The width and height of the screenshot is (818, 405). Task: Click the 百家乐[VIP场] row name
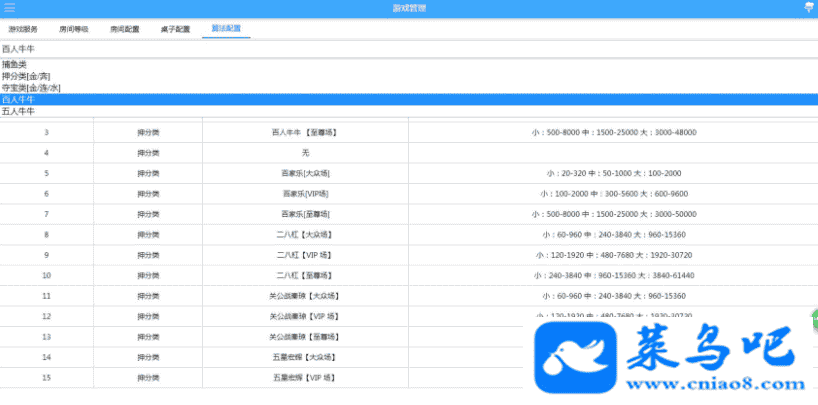click(305, 193)
